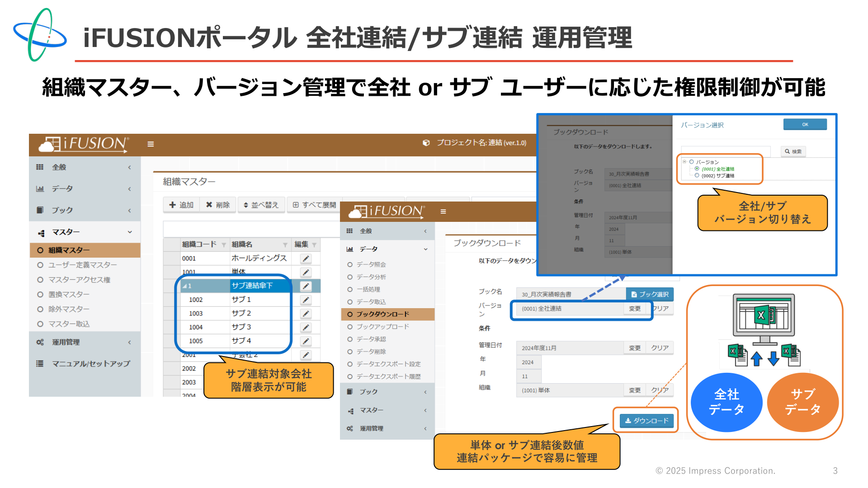Expand ブック chevron in the 組織マスター sidebar
This screenshot has width=868, height=488.
point(129,211)
